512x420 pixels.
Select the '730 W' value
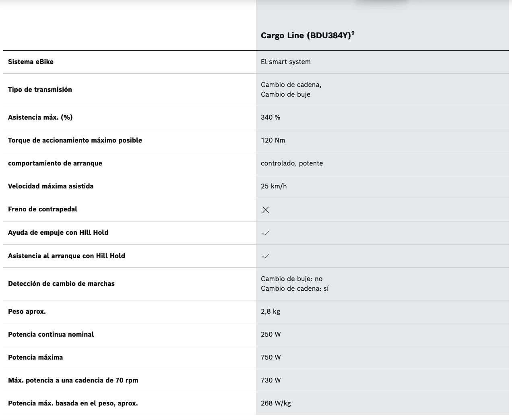click(271, 380)
